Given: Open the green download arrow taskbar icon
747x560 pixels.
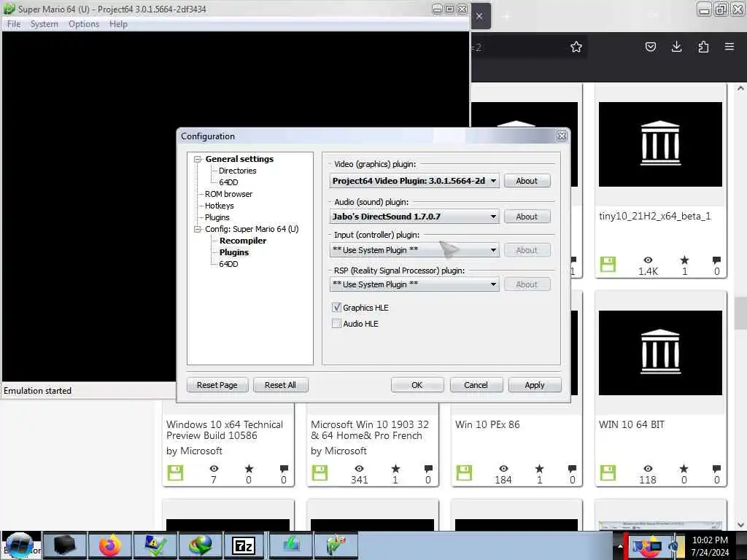Looking at the screenshot, I should pos(290,545).
